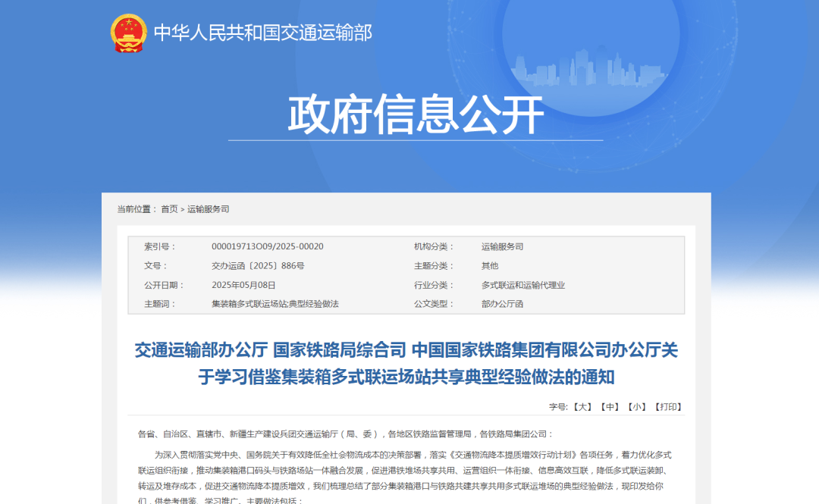819x504 pixels.
Task: Click the 公文类型 label
Action: coord(434,304)
